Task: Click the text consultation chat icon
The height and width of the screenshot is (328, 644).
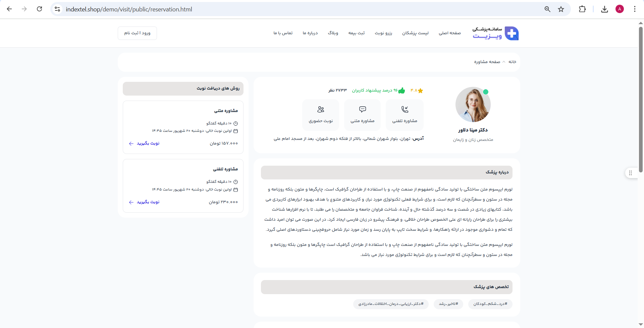Action: coord(362,109)
